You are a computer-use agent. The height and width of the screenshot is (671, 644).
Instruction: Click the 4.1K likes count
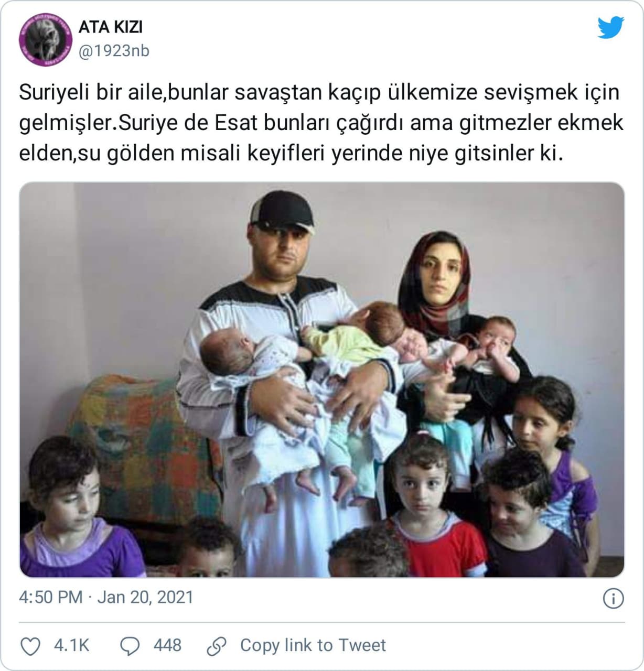tap(72, 645)
